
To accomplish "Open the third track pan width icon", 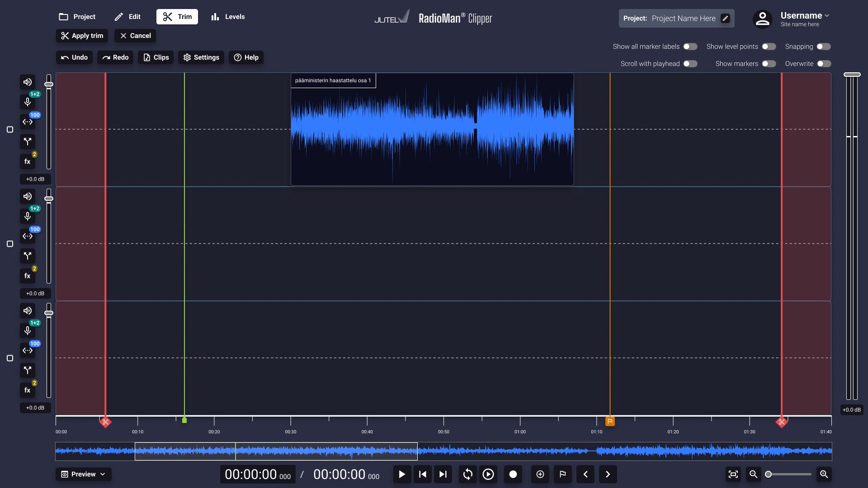I will (x=28, y=351).
